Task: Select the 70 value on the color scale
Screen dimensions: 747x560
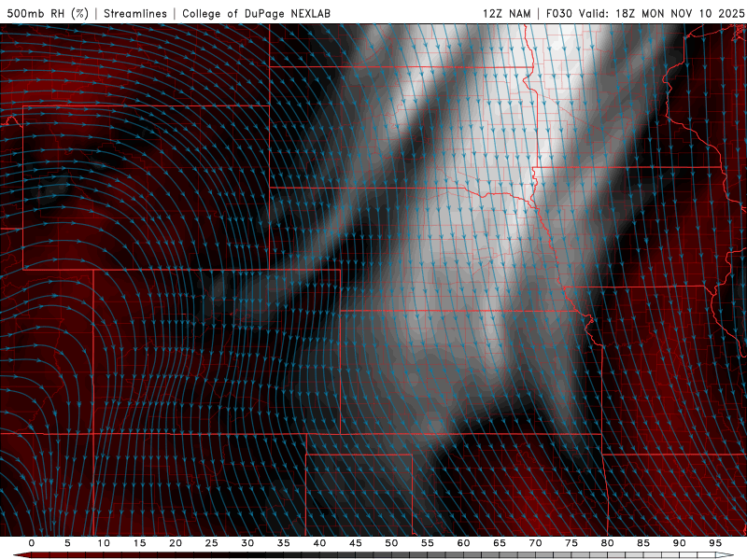Action: pos(535,543)
